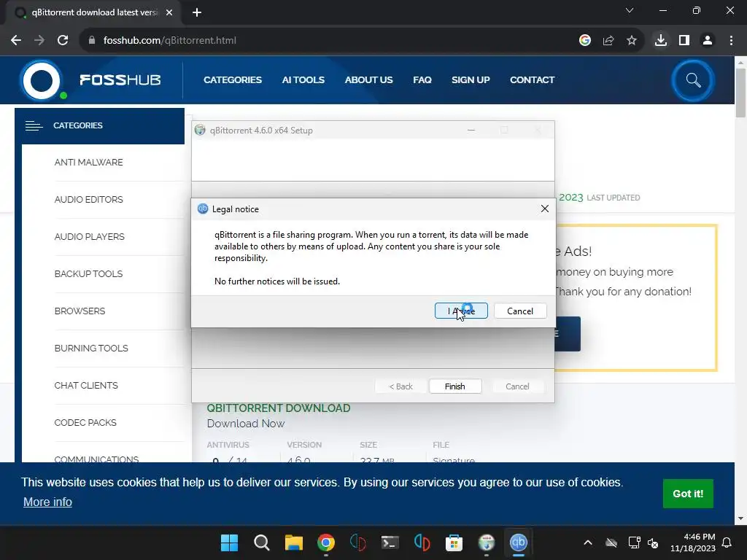The image size is (747, 560).
Task: Open Windows taskbar search
Action: point(262,542)
